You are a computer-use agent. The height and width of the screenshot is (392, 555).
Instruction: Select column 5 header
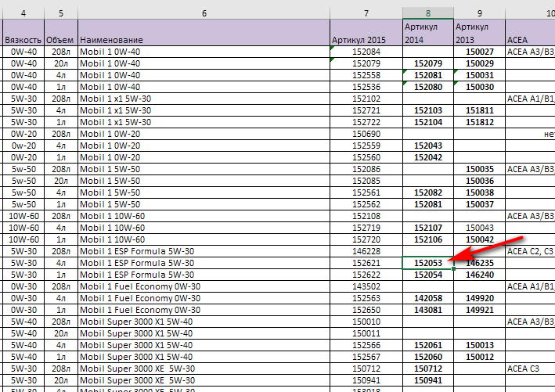[x=61, y=13]
